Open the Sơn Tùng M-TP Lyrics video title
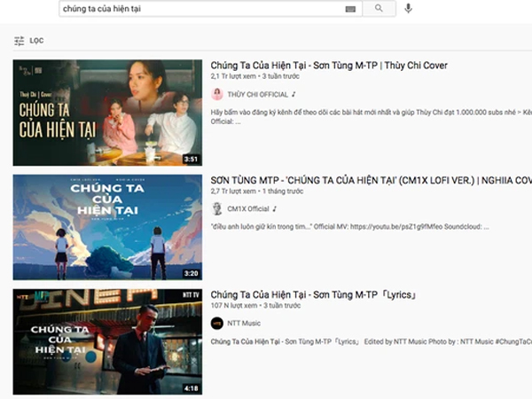Viewport: 532px width, 399px height. point(314,294)
